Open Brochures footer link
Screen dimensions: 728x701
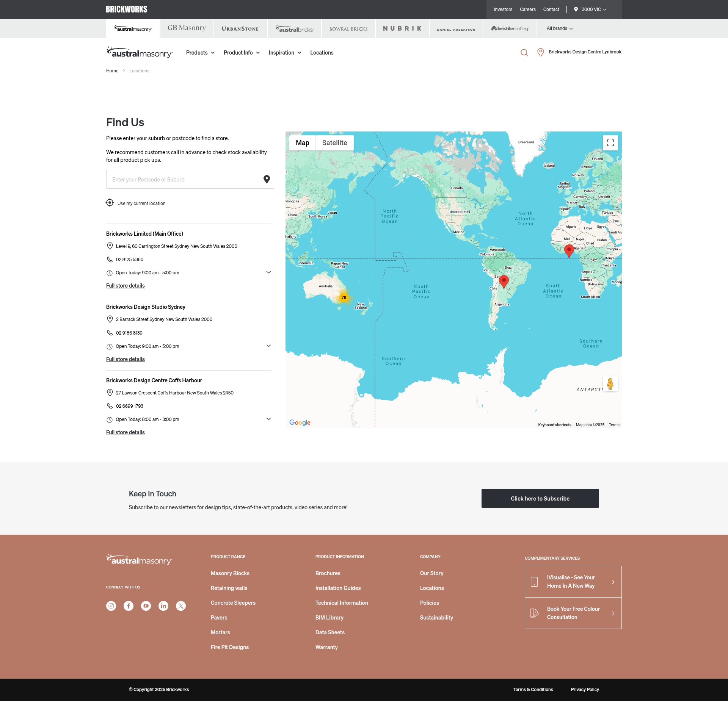[328, 573]
